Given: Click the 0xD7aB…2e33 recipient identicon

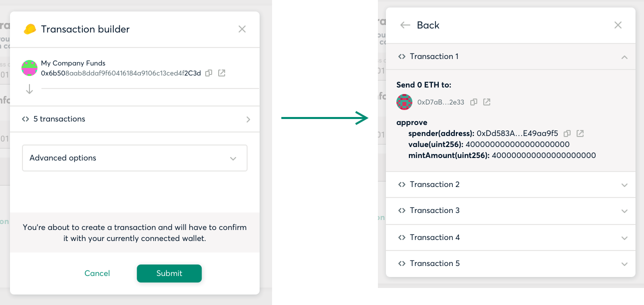Looking at the screenshot, I should click(404, 102).
